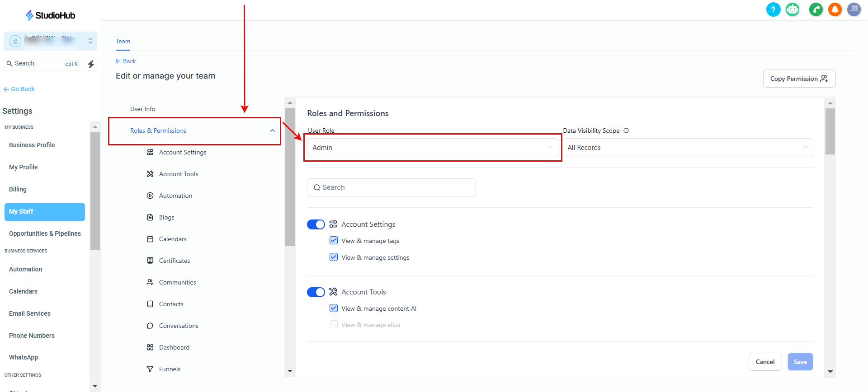
Task: Click the magnifier icon in permissions search
Action: coord(317,187)
